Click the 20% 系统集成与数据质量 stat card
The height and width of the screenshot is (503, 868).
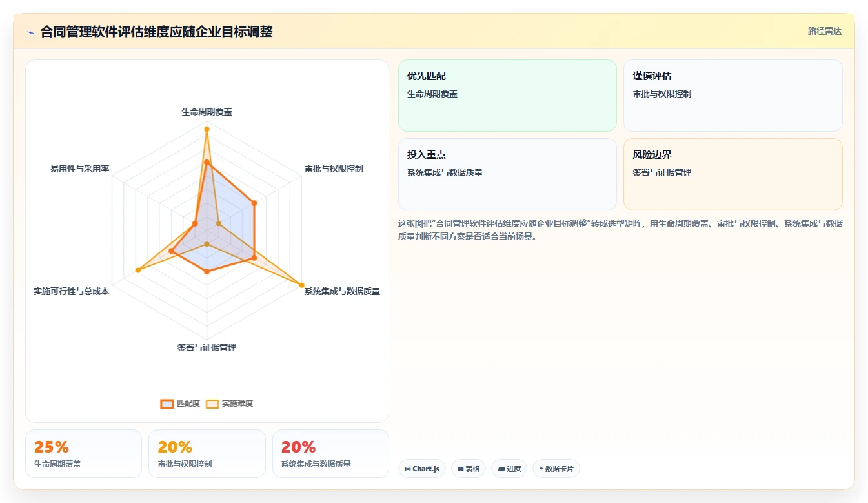[x=330, y=453]
